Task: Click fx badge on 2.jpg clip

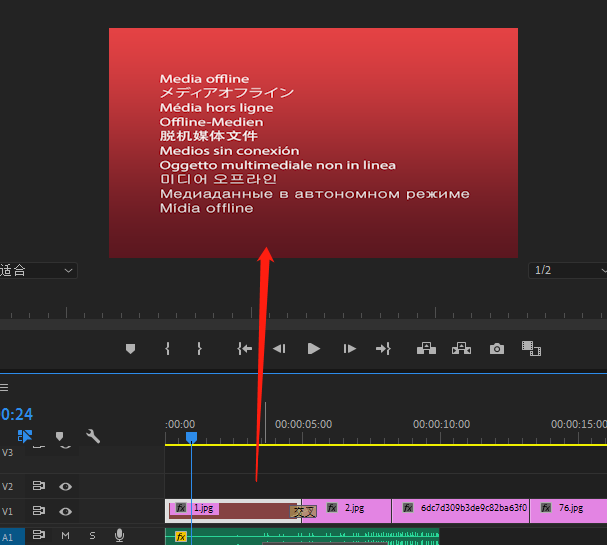Action: point(332,507)
